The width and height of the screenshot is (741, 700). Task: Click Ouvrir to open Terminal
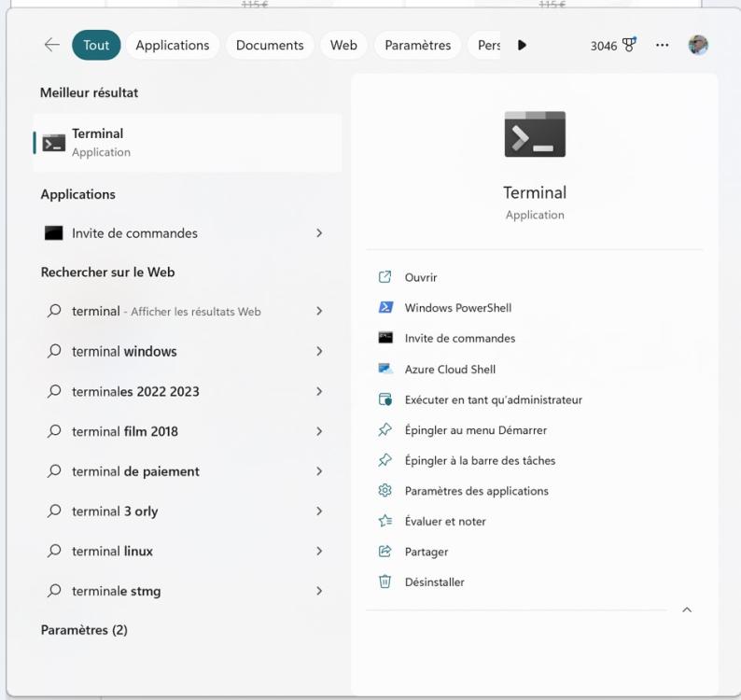tap(420, 277)
